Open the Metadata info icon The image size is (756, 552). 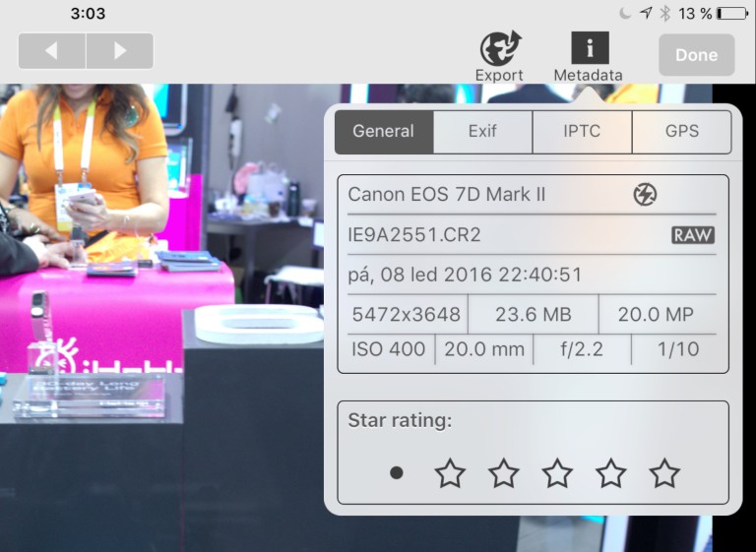click(x=590, y=48)
